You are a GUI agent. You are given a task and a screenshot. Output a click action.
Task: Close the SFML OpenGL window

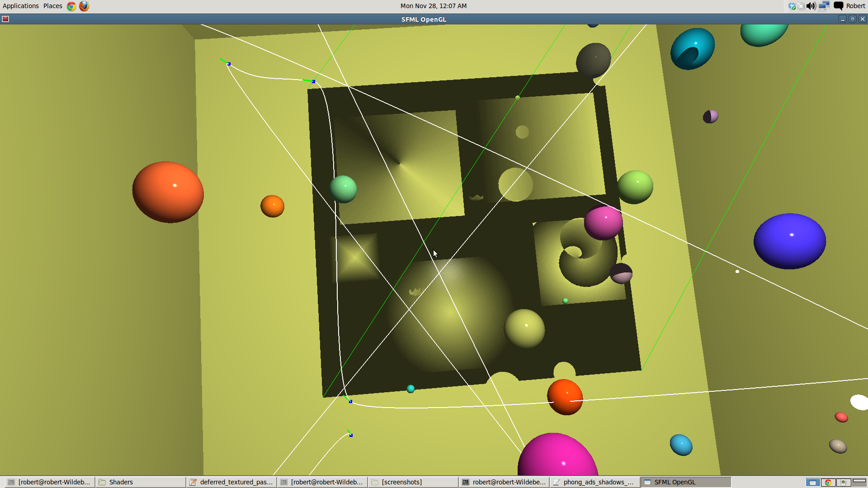863,19
